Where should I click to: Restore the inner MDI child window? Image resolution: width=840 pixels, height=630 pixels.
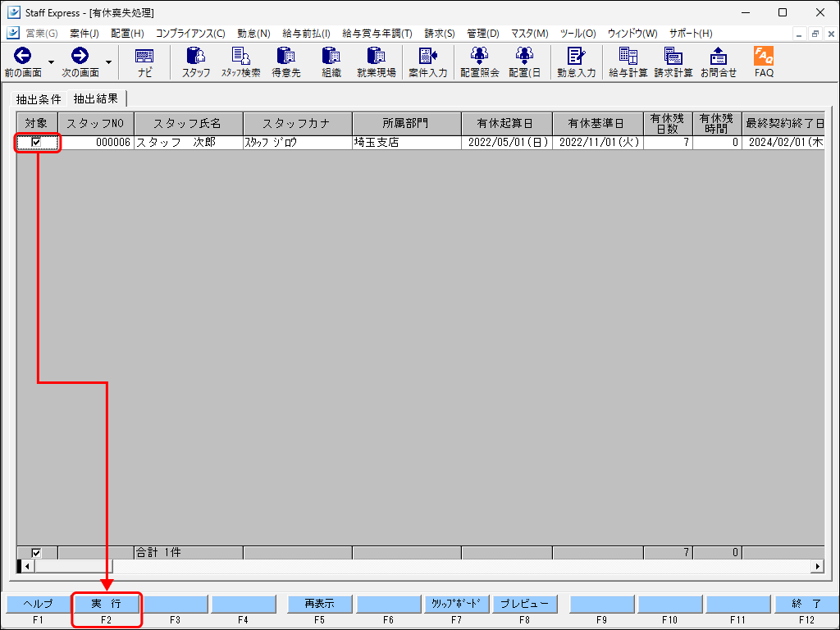pyautogui.click(x=815, y=34)
